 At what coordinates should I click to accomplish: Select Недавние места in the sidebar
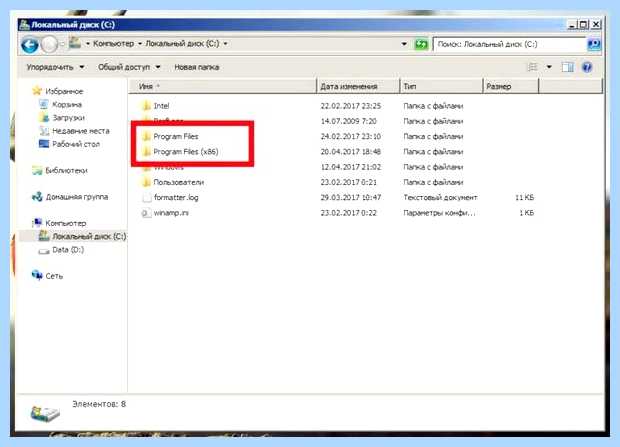click(81, 131)
